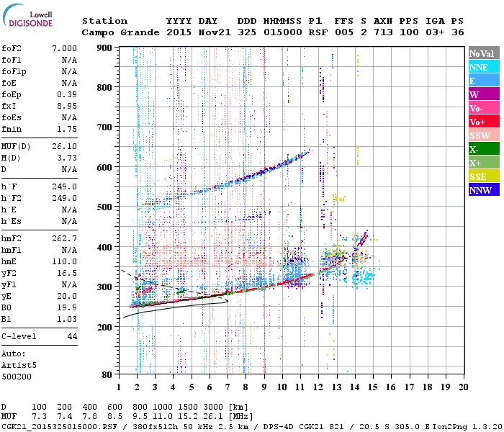The image size is (504, 432).
Task: Click the IGA value 03+
Action: [435, 32]
